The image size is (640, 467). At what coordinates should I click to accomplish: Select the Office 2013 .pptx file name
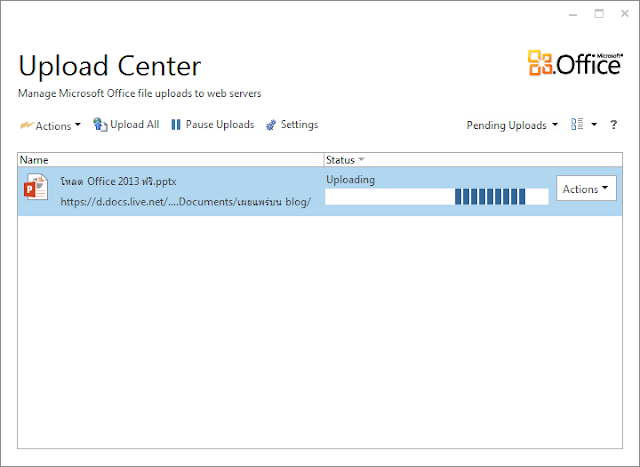point(118,181)
